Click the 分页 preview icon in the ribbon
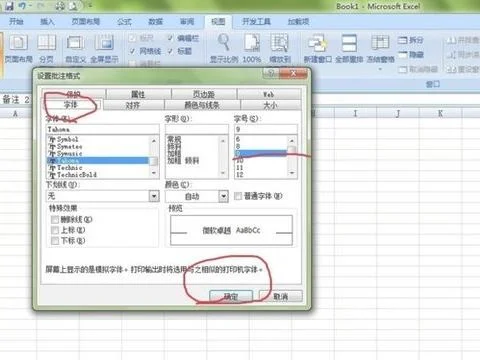Screen dimensions: 480x360 click(46, 43)
